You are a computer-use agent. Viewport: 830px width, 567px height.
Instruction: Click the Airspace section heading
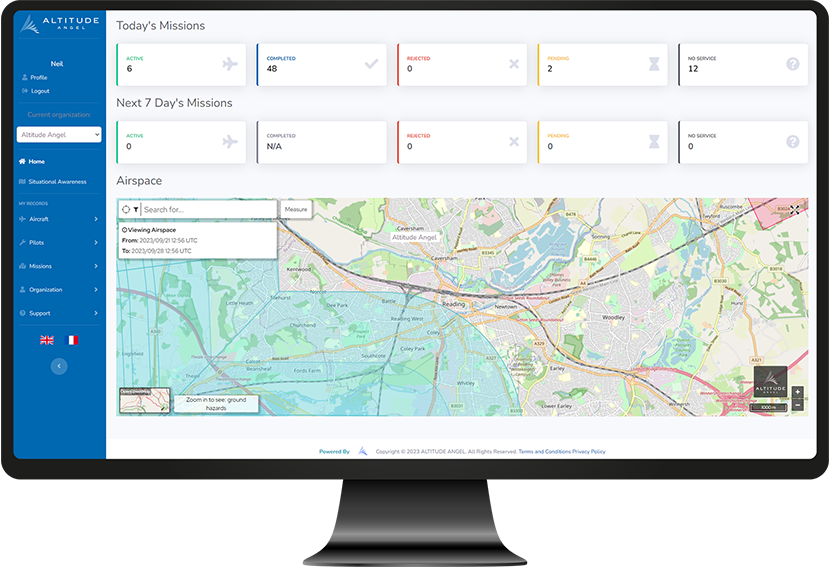[x=139, y=181]
